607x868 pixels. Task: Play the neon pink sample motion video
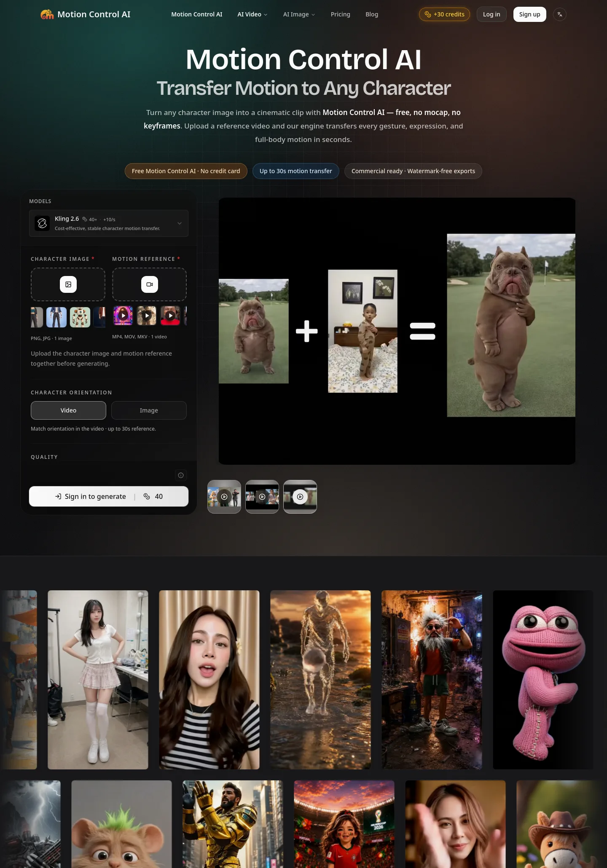click(x=123, y=315)
